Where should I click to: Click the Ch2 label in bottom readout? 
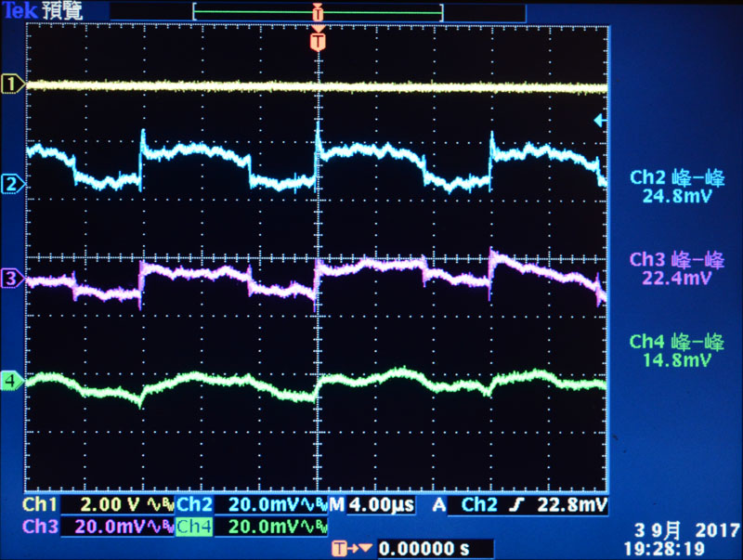[194, 504]
